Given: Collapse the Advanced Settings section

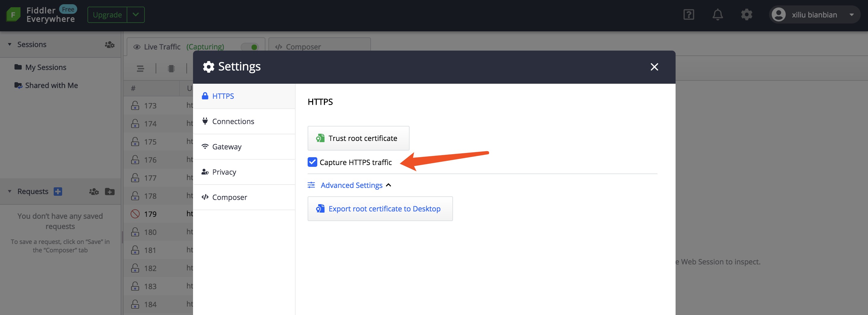Looking at the screenshot, I should click(350, 185).
